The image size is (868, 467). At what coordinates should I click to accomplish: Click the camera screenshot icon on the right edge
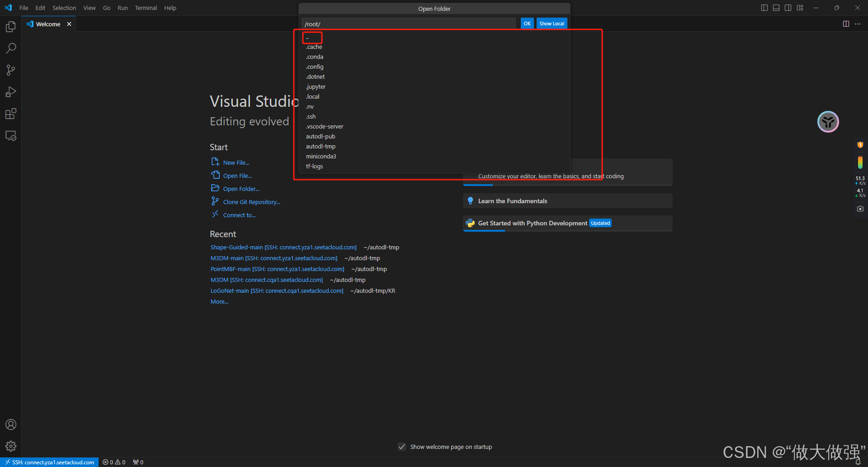pyautogui.click(x=860, y=209)
